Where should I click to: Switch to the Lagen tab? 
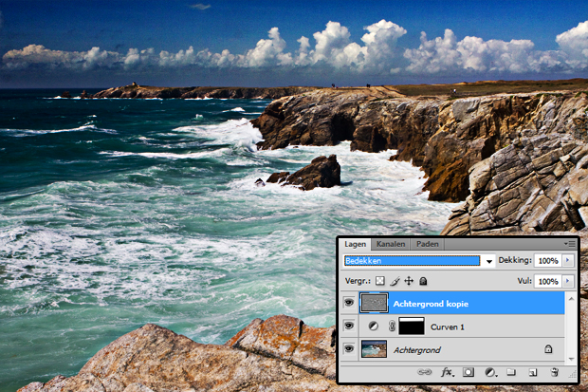coord(355,244)
